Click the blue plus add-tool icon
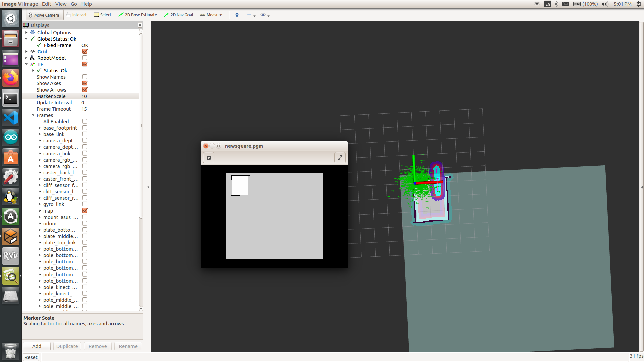 237,15
